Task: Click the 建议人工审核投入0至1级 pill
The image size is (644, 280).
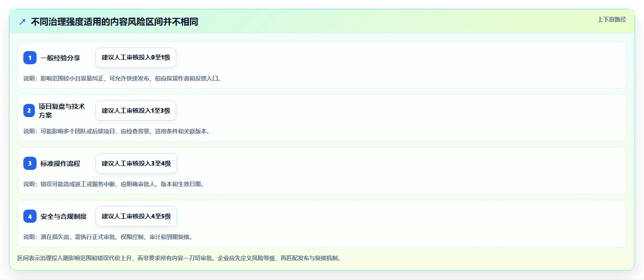Action: tap(136, 58)
